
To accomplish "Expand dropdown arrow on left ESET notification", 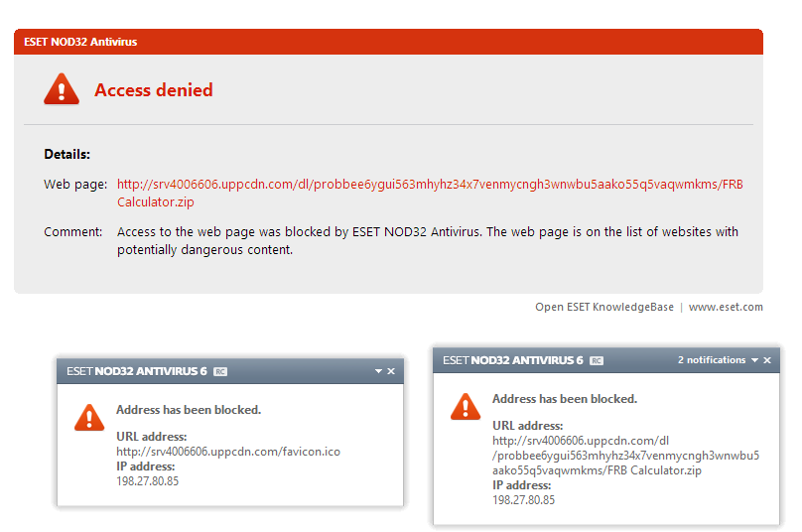I will coord(378,371).
